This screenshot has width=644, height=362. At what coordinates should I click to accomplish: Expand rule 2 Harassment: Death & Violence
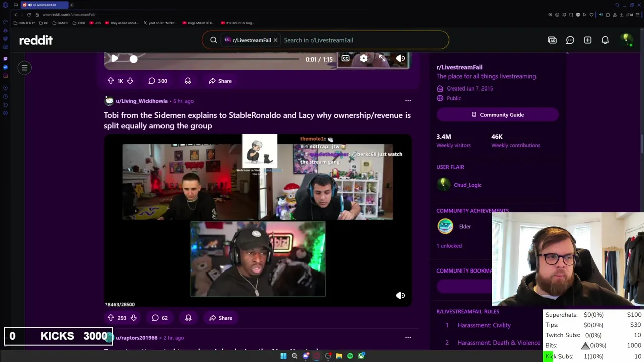499,343
